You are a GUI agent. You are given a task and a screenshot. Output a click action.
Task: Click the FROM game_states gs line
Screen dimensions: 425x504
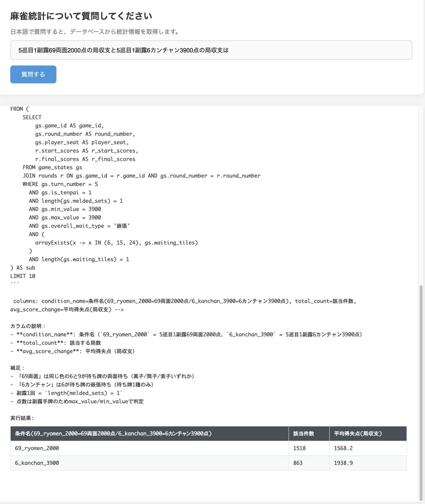click(x=52, y=167)
